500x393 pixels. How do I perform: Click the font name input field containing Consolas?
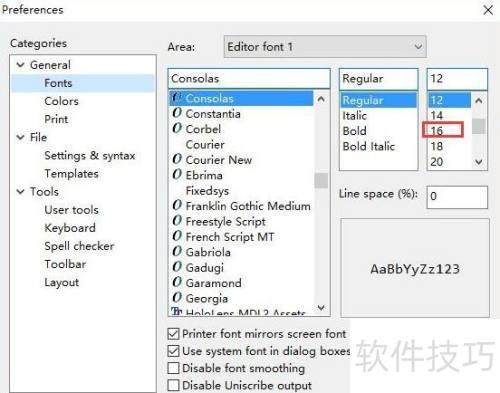click(249, 79)
